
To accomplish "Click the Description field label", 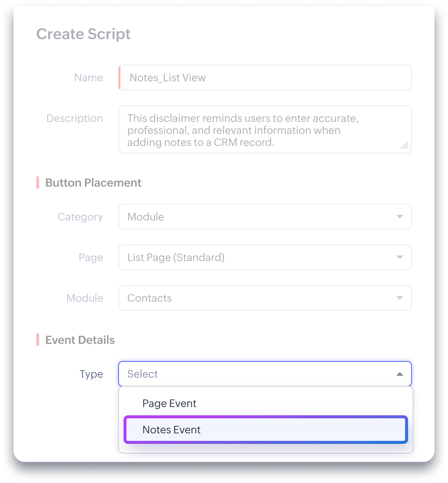I will pos(75,118).
